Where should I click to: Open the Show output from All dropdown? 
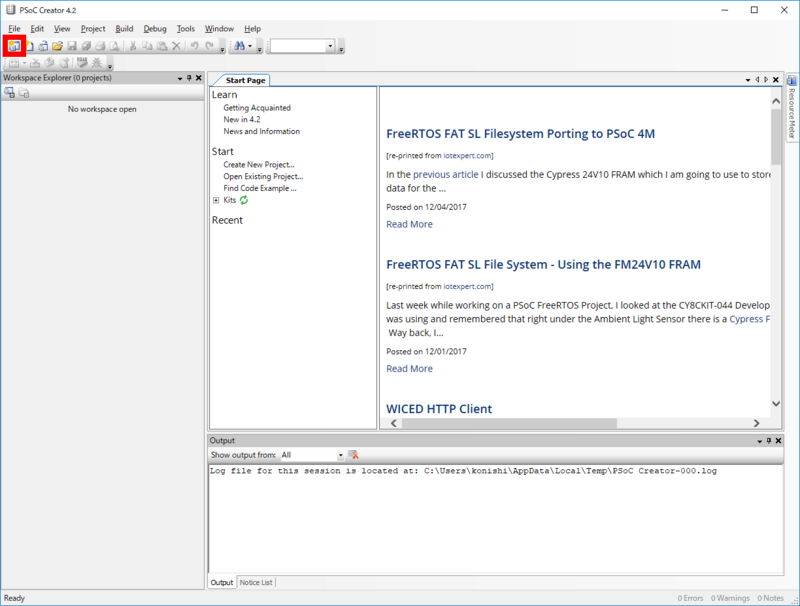pos(340,455)
